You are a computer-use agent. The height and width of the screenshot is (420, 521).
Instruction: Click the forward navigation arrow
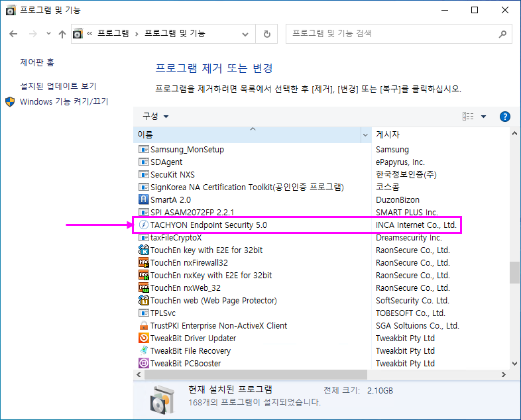[x=32, y=34]
